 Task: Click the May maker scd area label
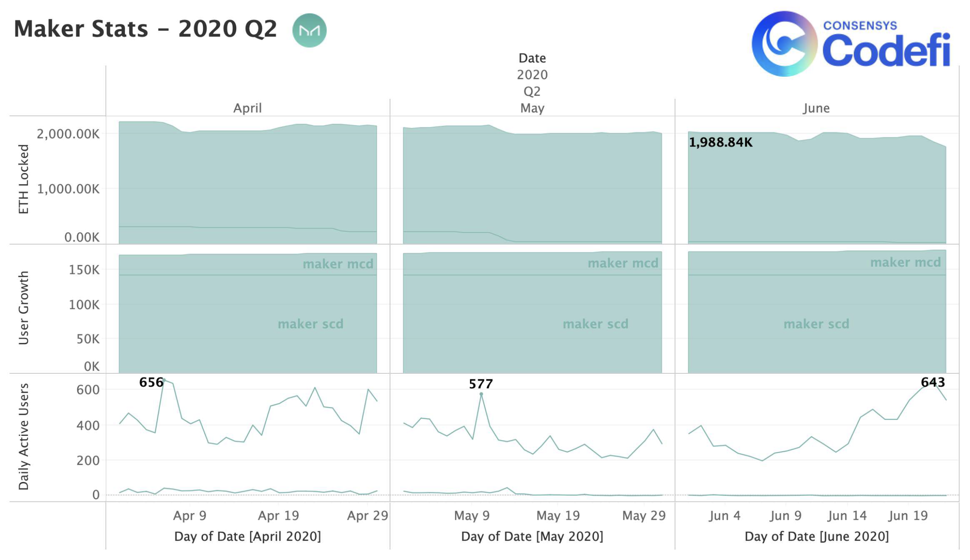point(595,324)
